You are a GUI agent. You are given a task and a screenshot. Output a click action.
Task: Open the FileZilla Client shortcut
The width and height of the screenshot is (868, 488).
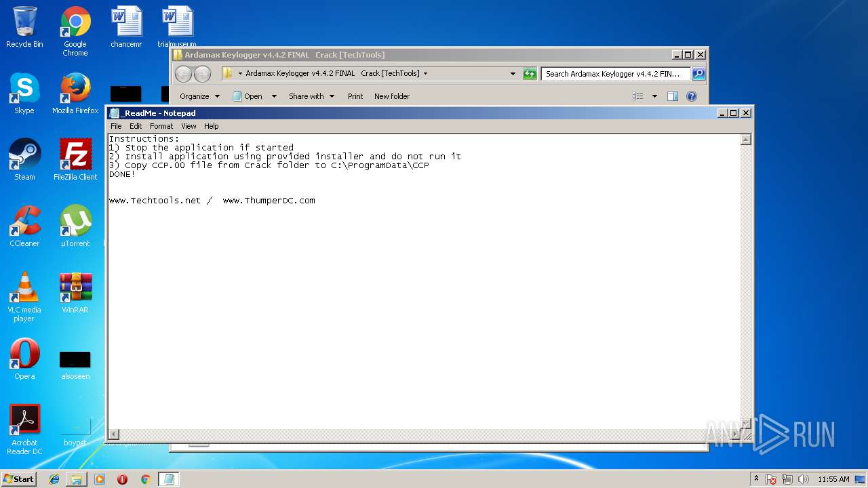click(75, 160)
